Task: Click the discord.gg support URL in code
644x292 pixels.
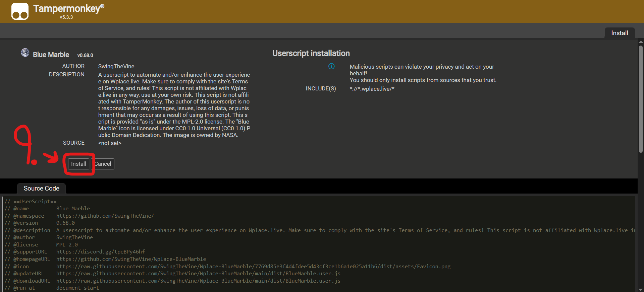Action: coord(100,252)
